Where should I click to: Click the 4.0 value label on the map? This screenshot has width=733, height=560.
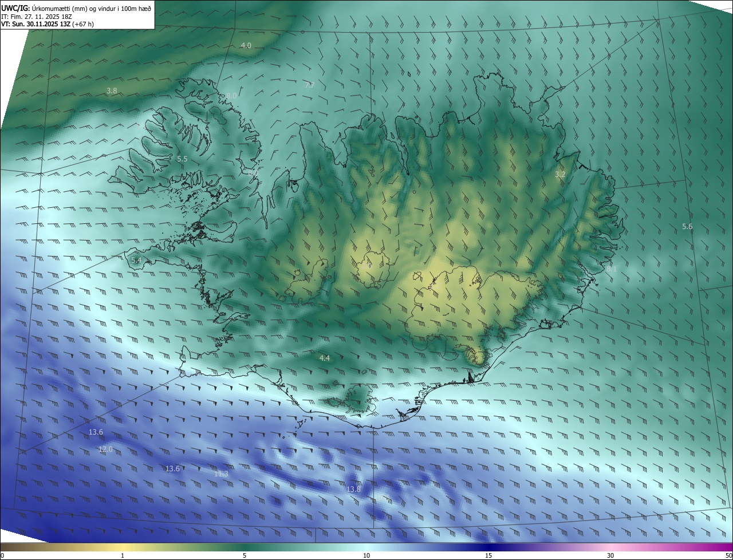click(246, 45)
